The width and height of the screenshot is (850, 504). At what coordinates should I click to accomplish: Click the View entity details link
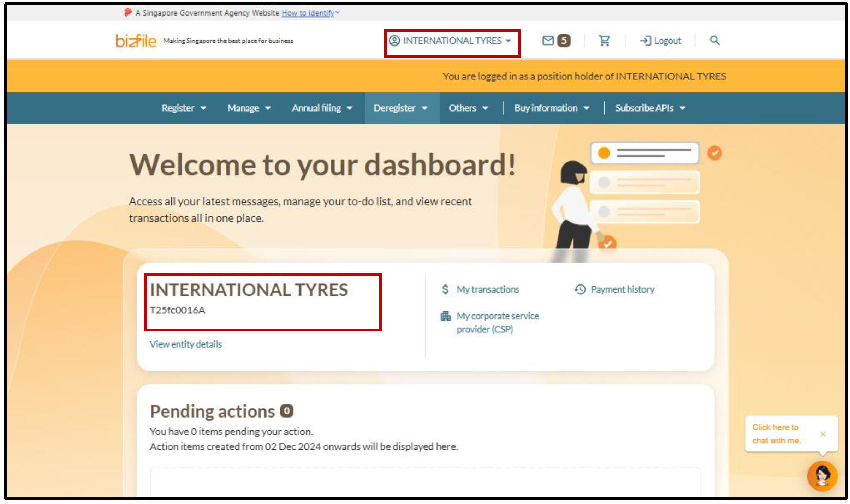click(186, 344)
